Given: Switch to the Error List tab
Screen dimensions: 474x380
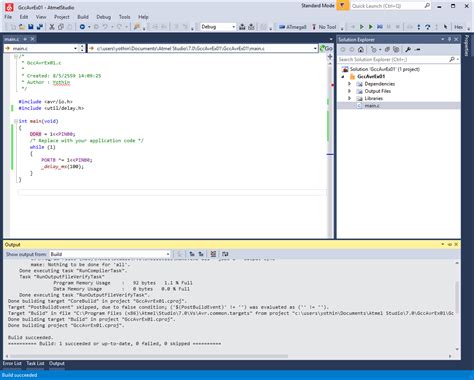Looking at the screenshot, I should point(12,363).
